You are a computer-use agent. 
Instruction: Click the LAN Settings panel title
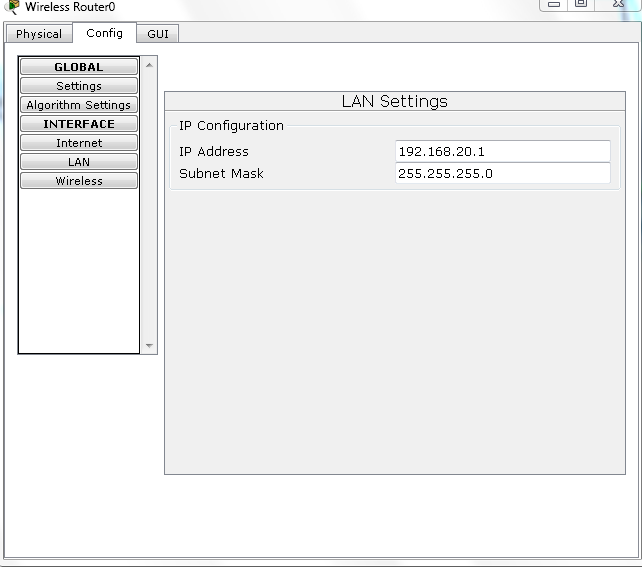pos(394,101)
